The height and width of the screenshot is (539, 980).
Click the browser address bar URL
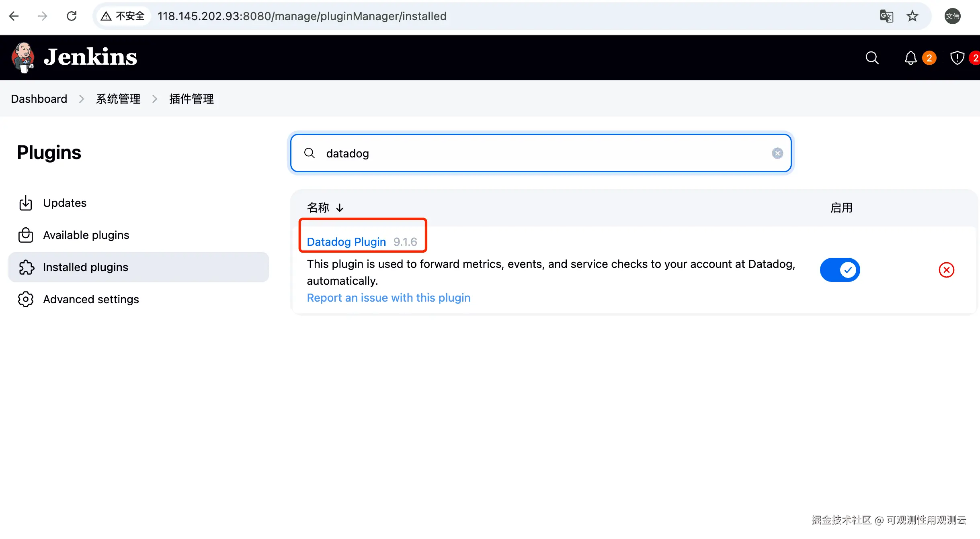point(302,16)
